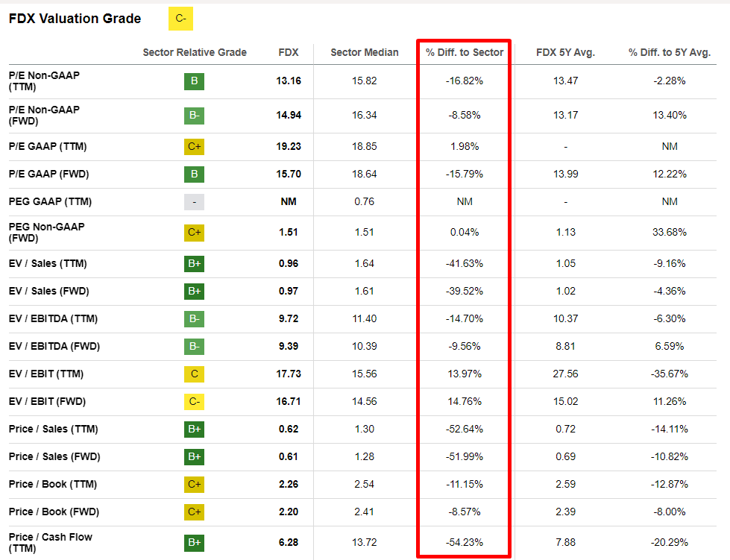Click the % Diff. to 5Y Avg. column header
The width and height of the screenshot is (730, 560).
click(669, 52)
